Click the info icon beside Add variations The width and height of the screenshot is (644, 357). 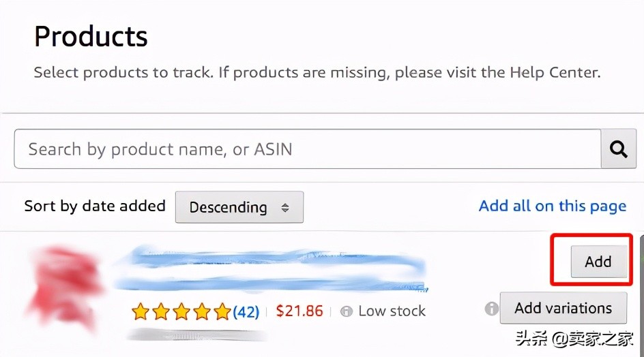(491, 309)
